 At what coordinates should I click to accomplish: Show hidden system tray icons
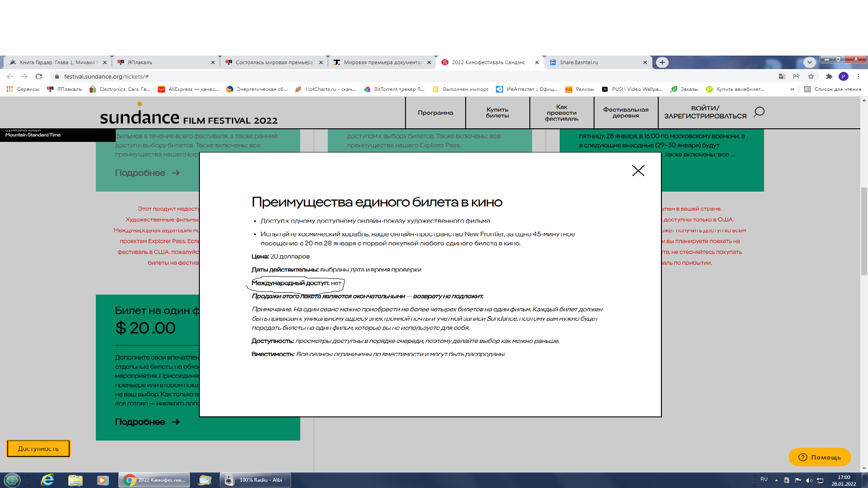click(776, 480)
